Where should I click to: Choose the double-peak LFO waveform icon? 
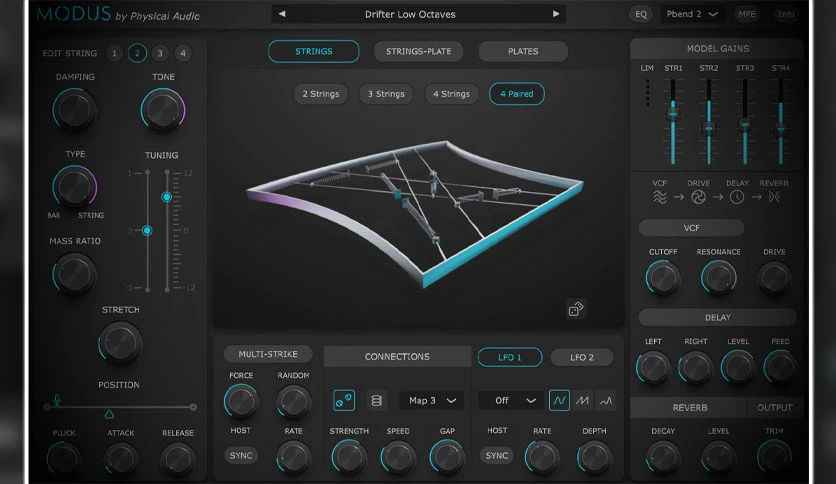(583, 400)
